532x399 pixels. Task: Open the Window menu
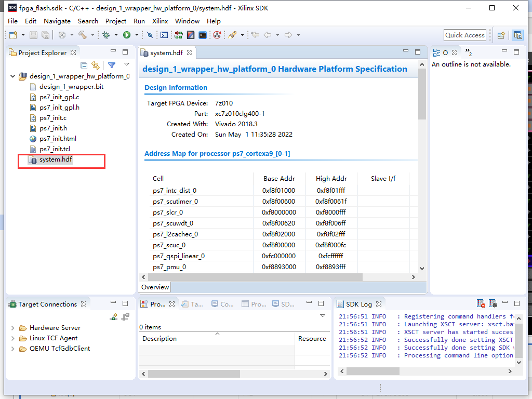[187, 21]
